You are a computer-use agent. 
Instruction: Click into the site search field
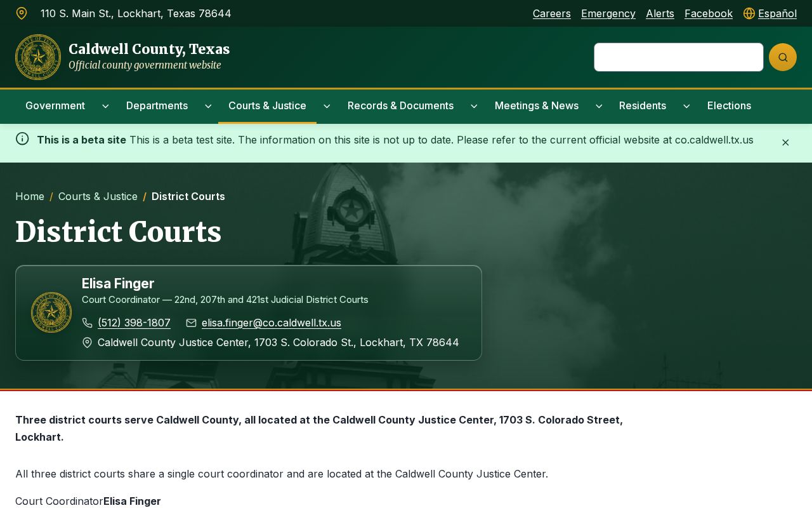[679, 57]
